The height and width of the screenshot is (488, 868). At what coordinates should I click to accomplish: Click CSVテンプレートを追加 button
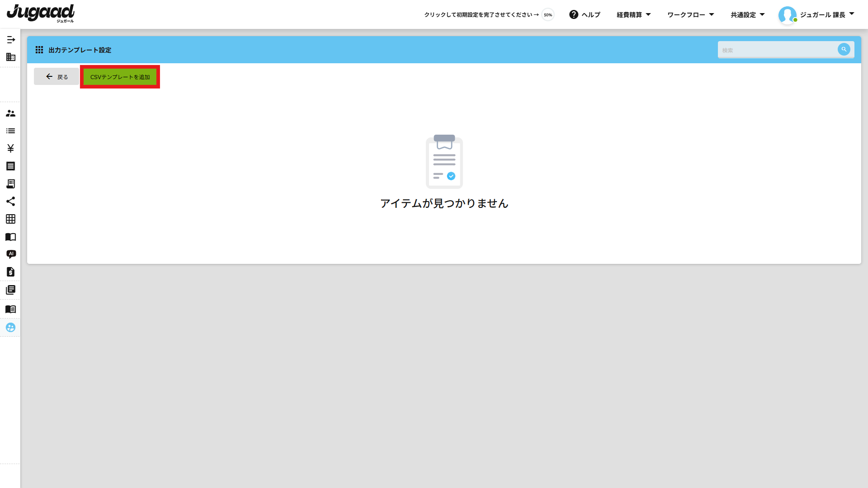tap(120, 77)
